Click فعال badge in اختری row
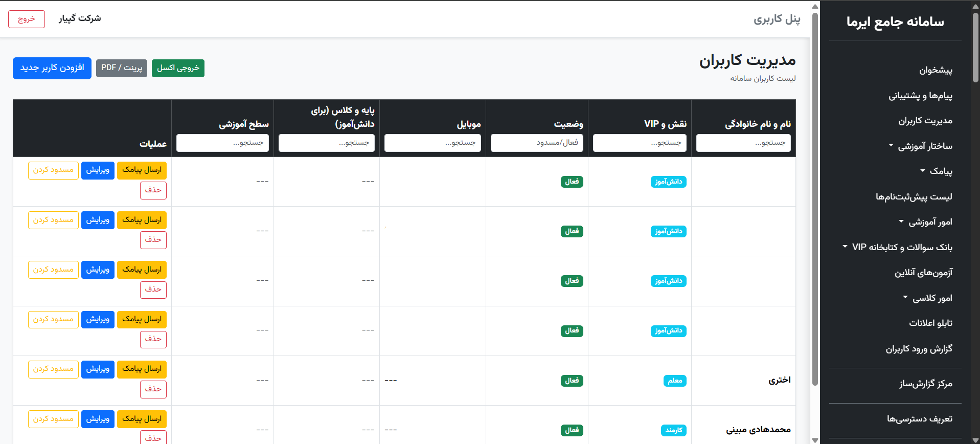 coord(572,381)
